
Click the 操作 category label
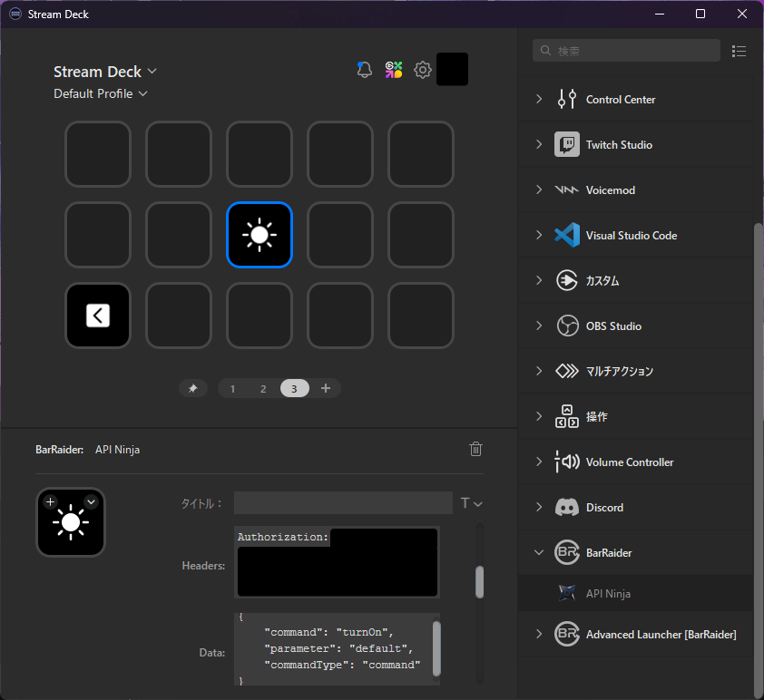point(597,417)
